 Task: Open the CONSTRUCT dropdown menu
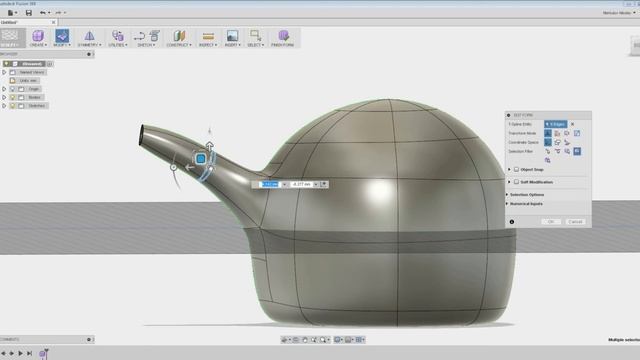(179, 45)
